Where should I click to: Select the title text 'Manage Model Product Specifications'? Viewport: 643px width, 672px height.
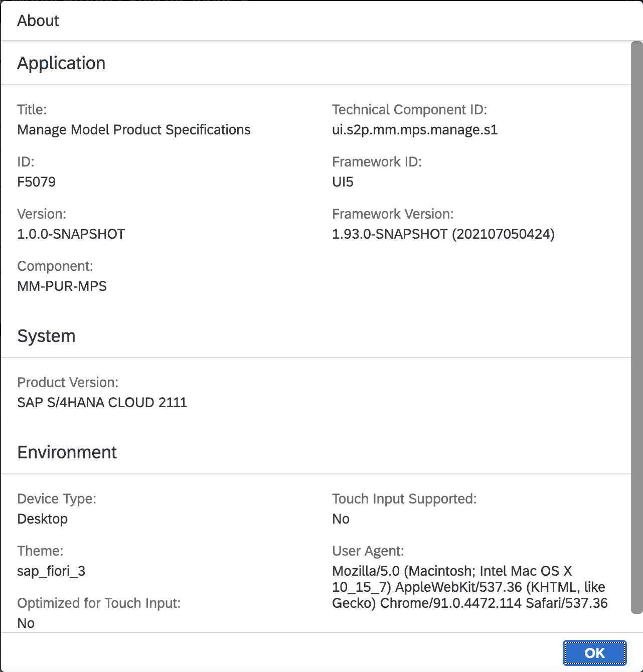point(134,130)
